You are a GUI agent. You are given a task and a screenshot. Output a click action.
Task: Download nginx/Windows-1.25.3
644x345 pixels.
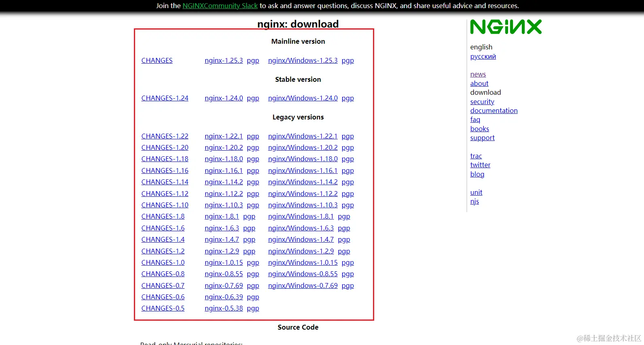point(303,60)
